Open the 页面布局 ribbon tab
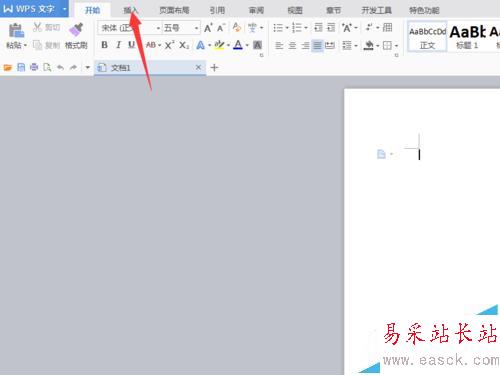The width and height of the screenshot is (500, 375). tap(174, 10)
